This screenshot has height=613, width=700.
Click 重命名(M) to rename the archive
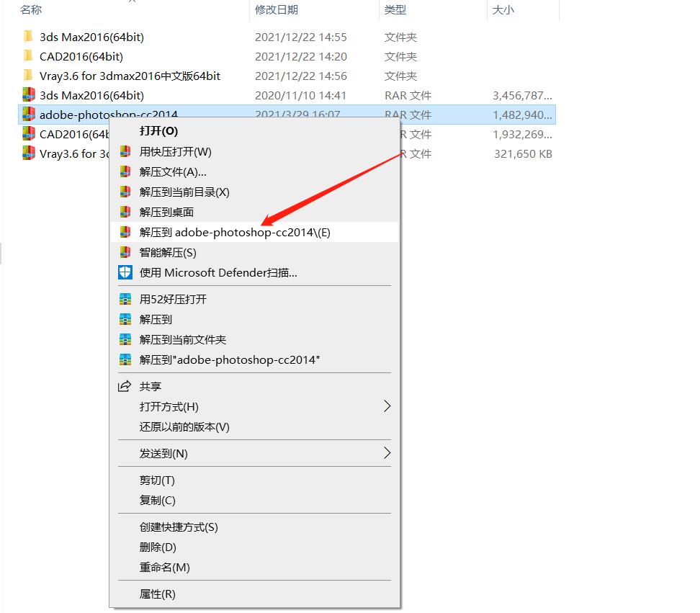[x=164, y=567]
